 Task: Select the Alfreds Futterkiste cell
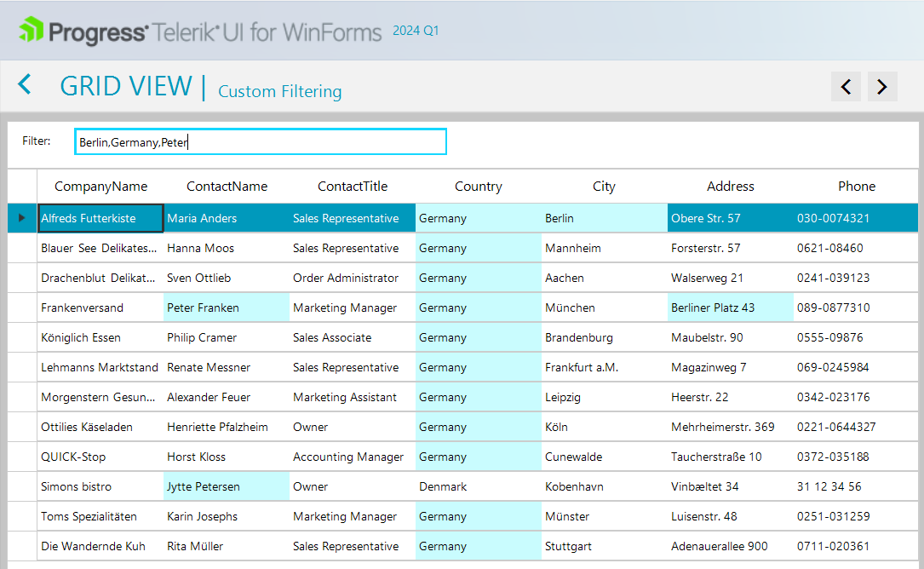100,218
